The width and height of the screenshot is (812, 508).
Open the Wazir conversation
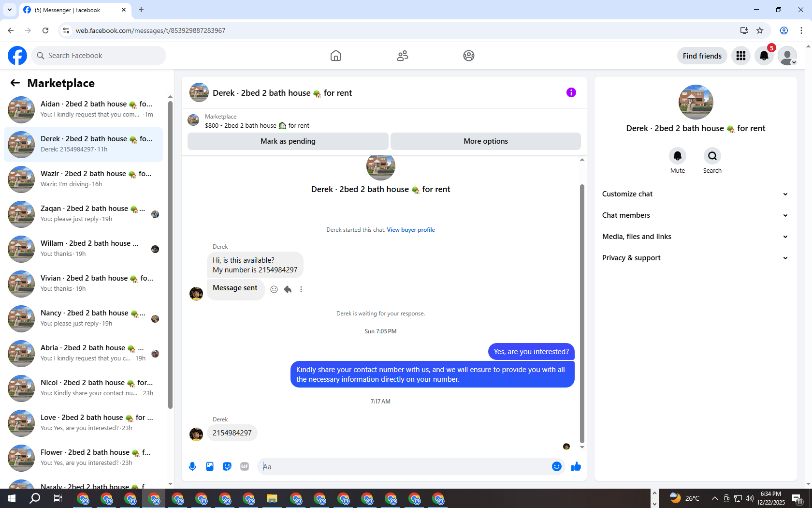[x=83, y=179]
